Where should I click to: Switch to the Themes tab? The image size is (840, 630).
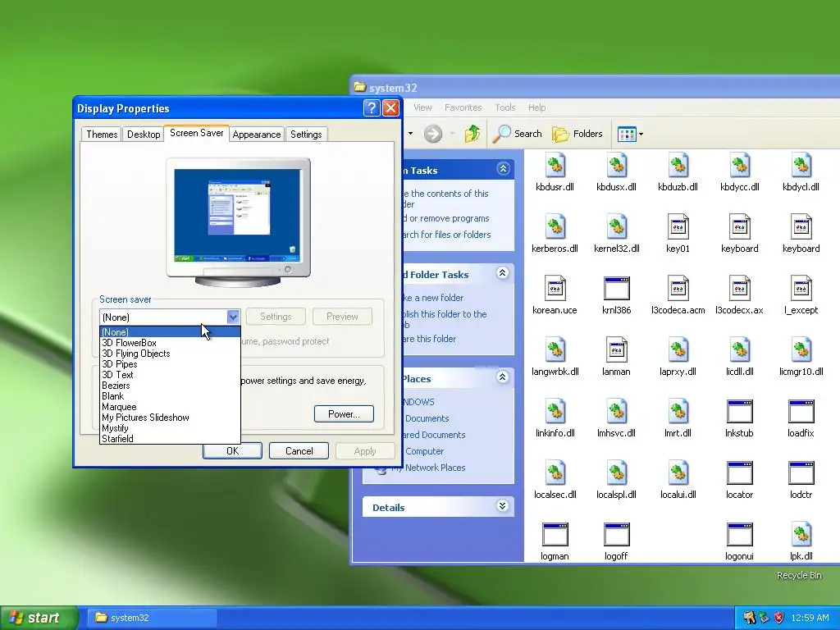click(102, 135)
